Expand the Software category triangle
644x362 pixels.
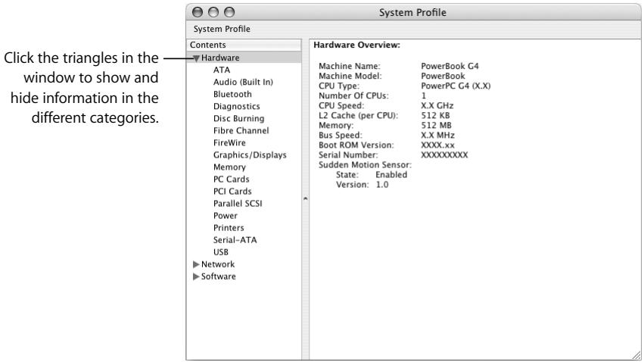[196, 276]
